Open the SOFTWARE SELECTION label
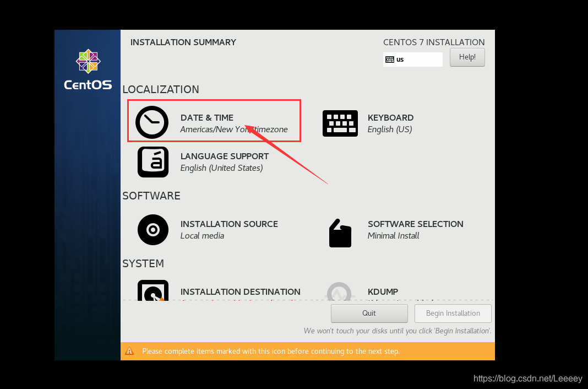 click(416, 224)
